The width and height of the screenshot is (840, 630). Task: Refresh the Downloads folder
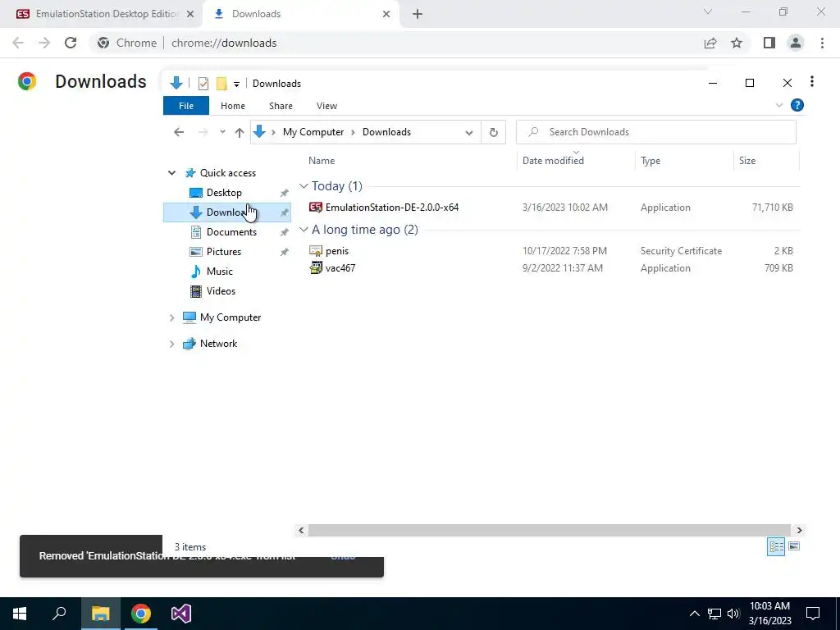493,132
